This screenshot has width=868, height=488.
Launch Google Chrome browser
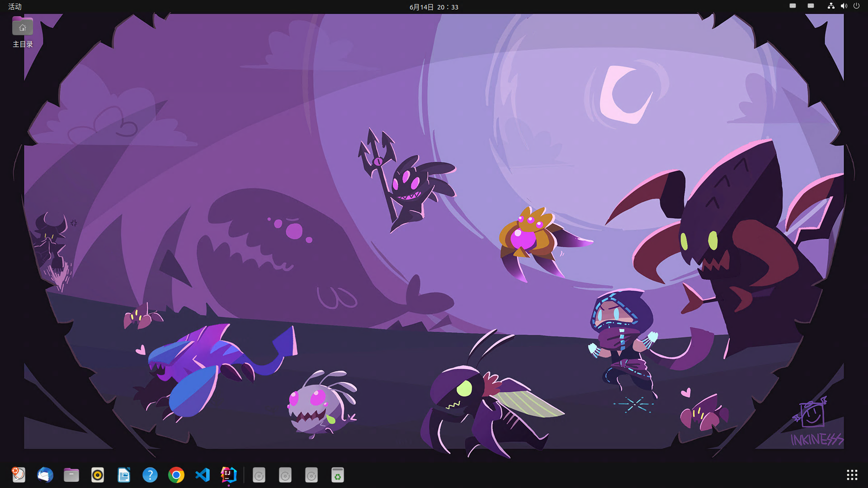click(176, 475)
